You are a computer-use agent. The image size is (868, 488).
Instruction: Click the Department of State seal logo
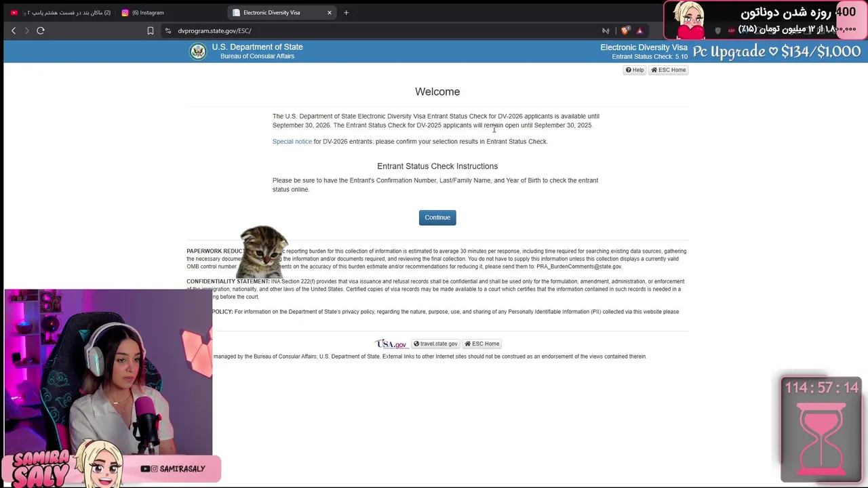198,52
